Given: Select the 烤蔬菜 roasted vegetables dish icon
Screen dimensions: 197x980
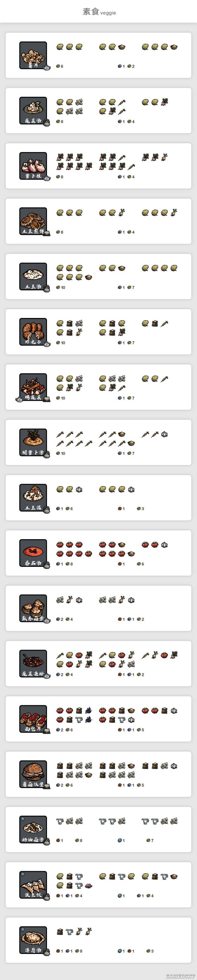Looking at the screenshot, I should (x=33, y=387).
